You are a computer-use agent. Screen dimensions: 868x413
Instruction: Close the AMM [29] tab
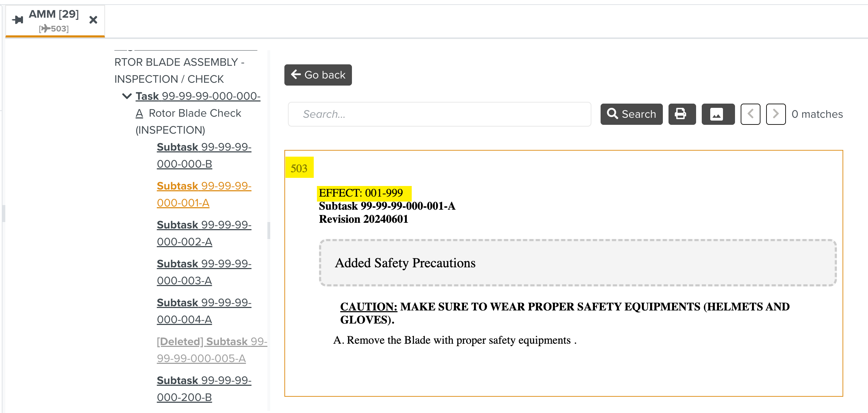(x=93, y=20)
